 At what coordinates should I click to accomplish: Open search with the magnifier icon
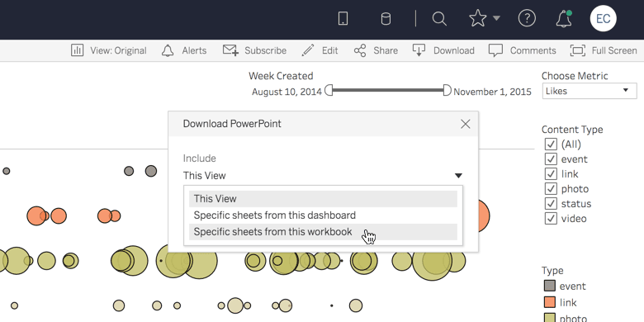[x=439, y=18]
